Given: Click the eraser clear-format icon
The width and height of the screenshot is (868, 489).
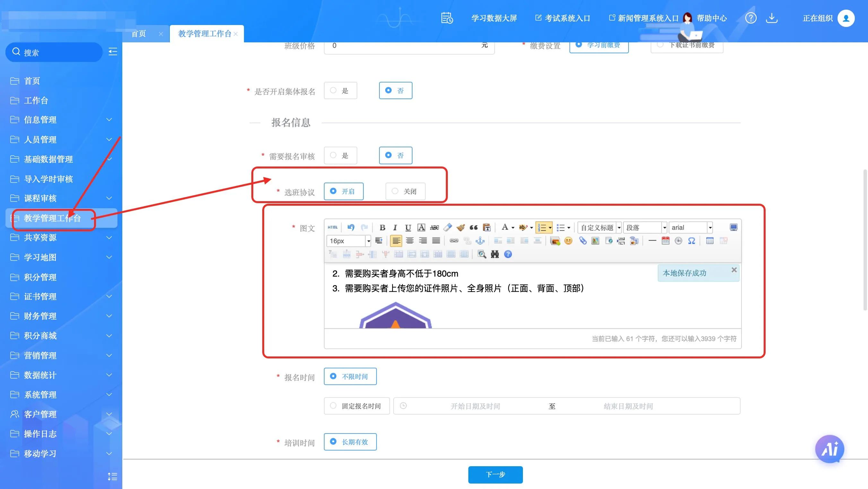Looking at the screenshot, I should click(x=447, y=227).
